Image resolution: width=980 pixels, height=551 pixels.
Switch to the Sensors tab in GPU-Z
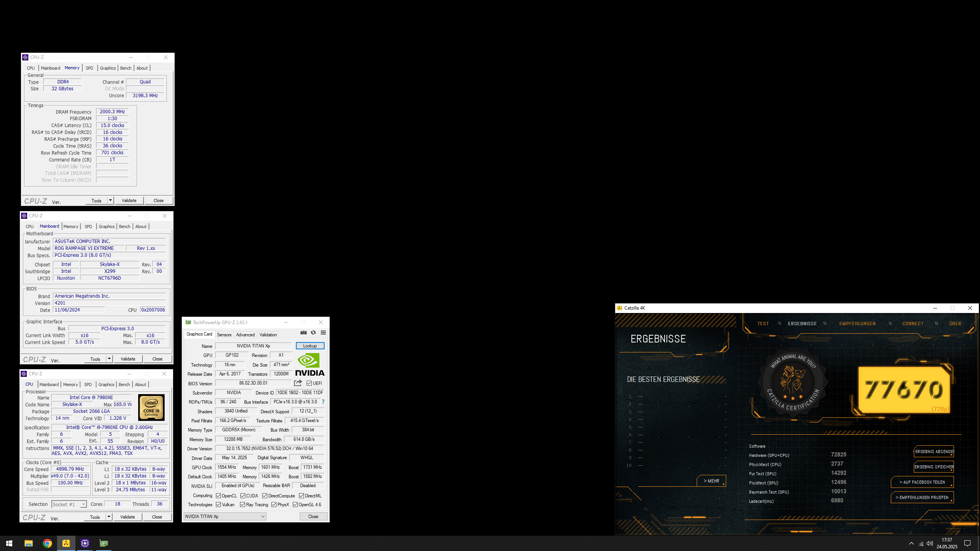tap(224, 334)
